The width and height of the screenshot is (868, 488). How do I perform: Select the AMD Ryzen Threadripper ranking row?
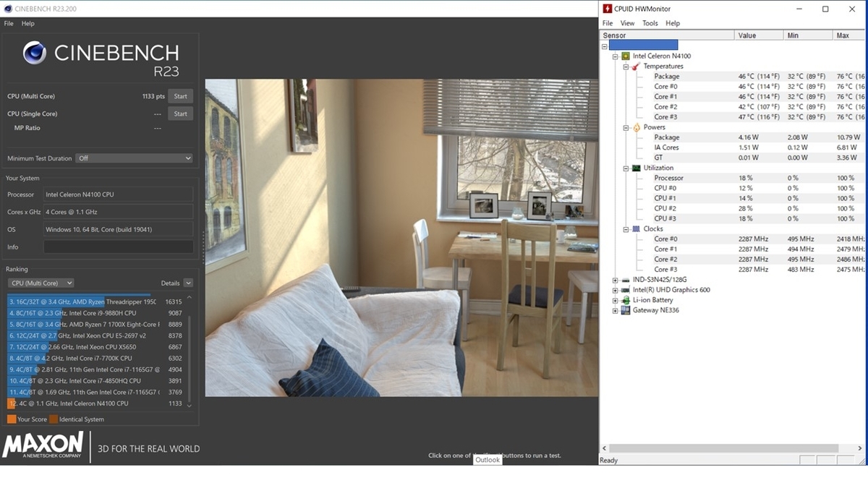pyautogui.click(x=95, y=302)
